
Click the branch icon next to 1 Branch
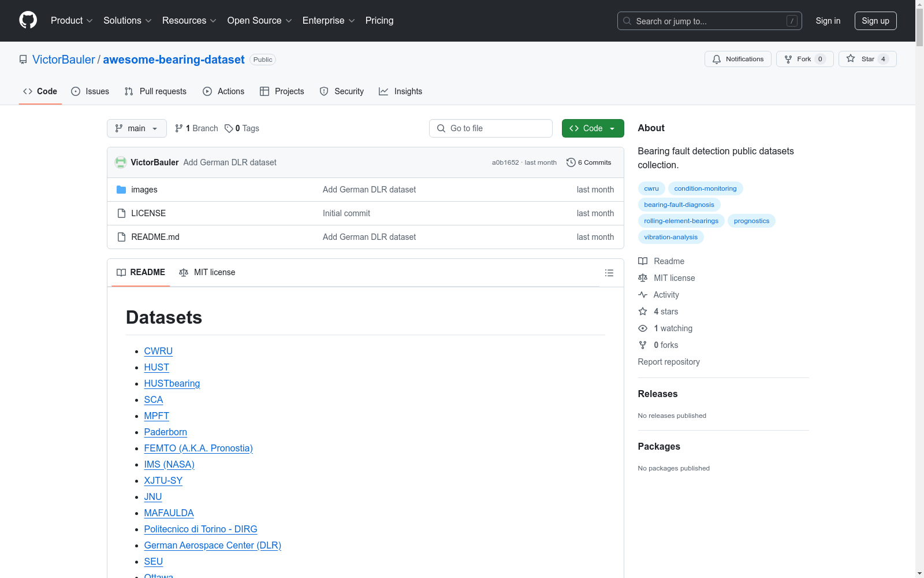pyautogui.click(x=179, y=128)
